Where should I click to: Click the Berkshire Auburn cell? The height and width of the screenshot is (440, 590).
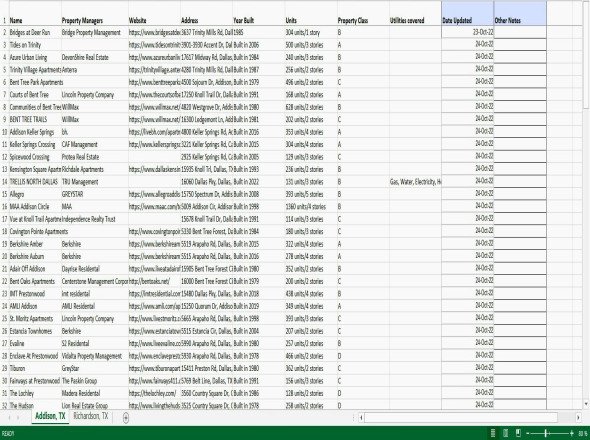pos(35,256)
